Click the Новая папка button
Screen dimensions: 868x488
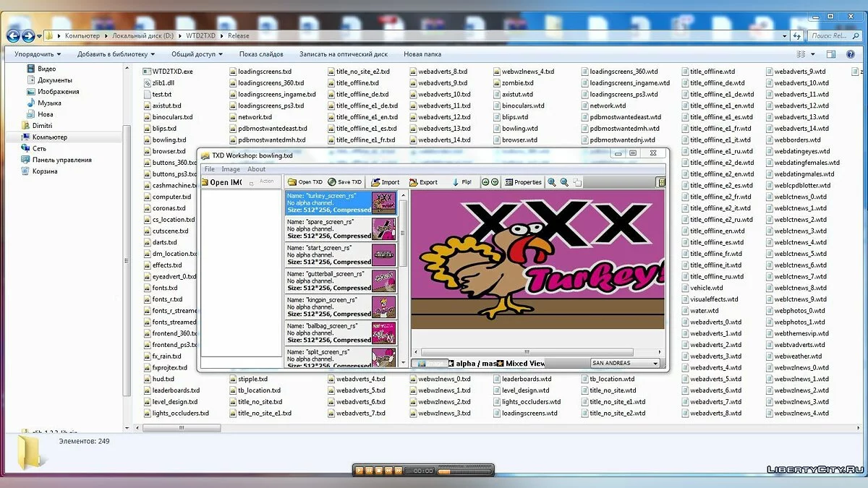tap(422, 54)
